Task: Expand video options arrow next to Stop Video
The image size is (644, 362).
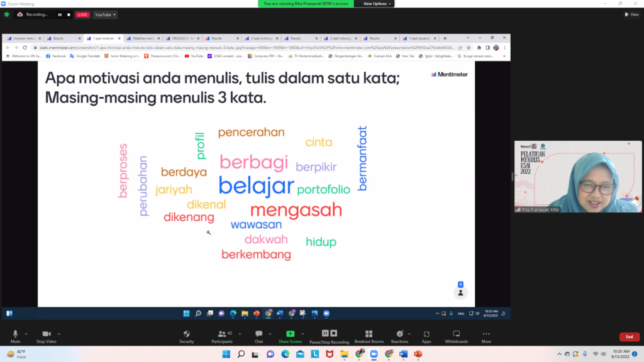Action: [x=59, y=334]
